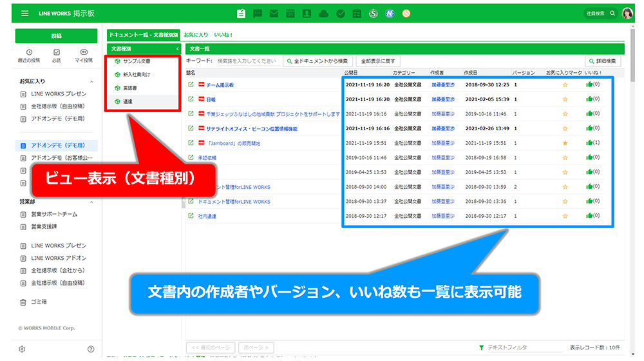The height and width of the screenshot is (361, 644).
Task: Select サンプル文書 document type
Action: tap(137, 61)
